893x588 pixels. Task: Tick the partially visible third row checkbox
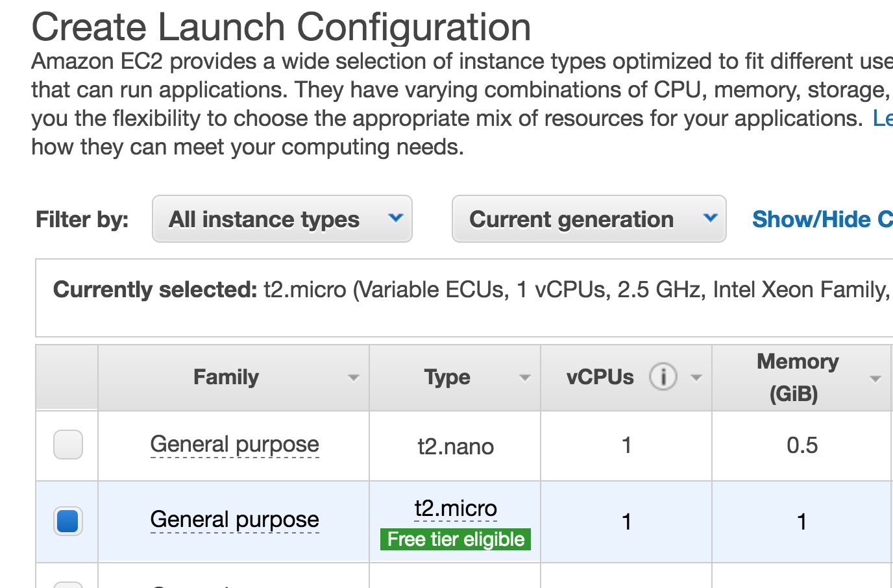coord(68,585)
